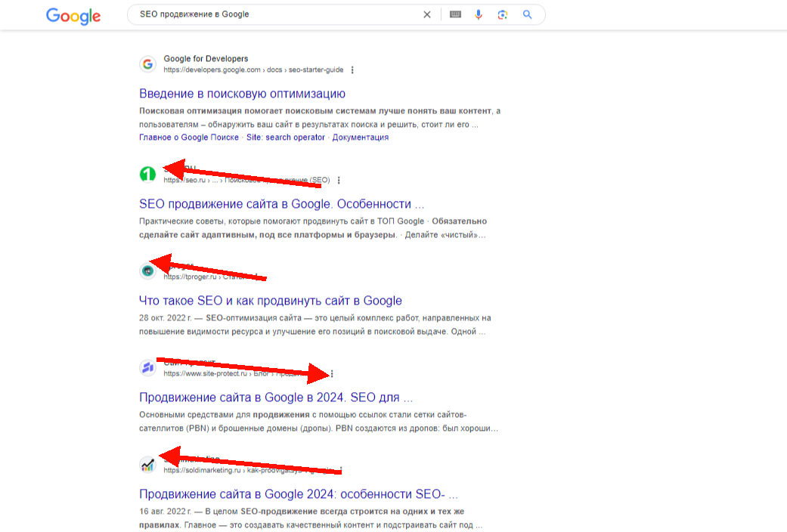Open the "Документация" sitelink
Viewport: 787px width, 532px height.
click(360, 138)
